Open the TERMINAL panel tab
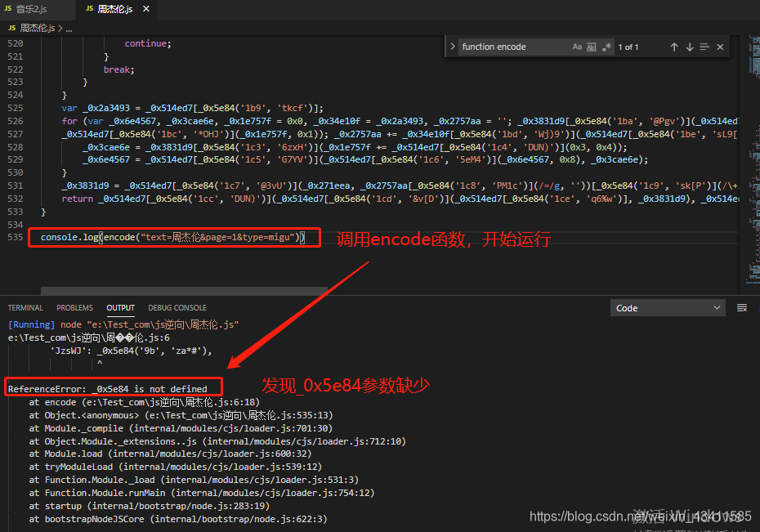This screenshot has width=760, height=532. tap(25, 307)
